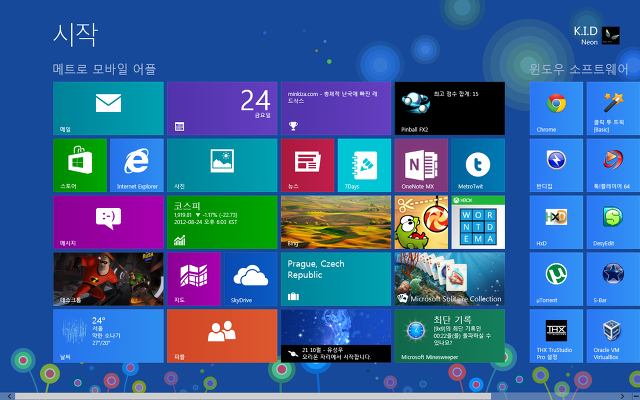The height and width of the screenshot is (400, 640).
Task: Click the horizontal scrollbar right arrow
Action: (623, 396)
